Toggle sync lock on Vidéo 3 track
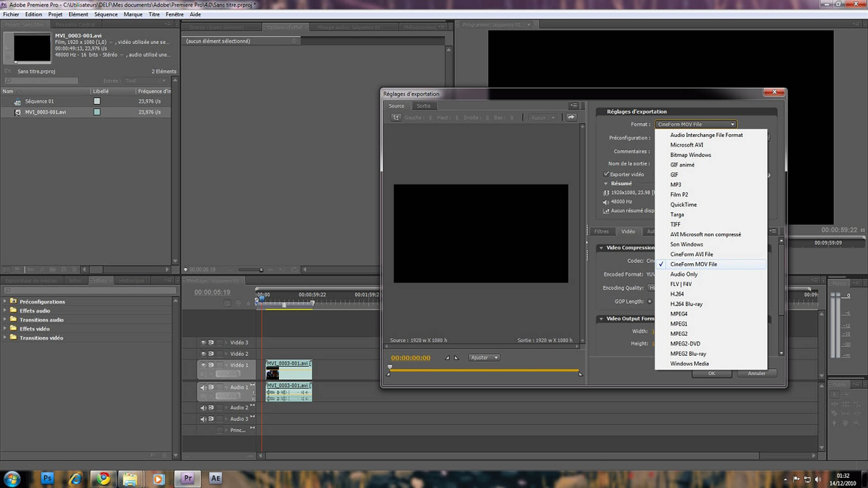This screenshot has height=488, width=868. pos(211,343)
